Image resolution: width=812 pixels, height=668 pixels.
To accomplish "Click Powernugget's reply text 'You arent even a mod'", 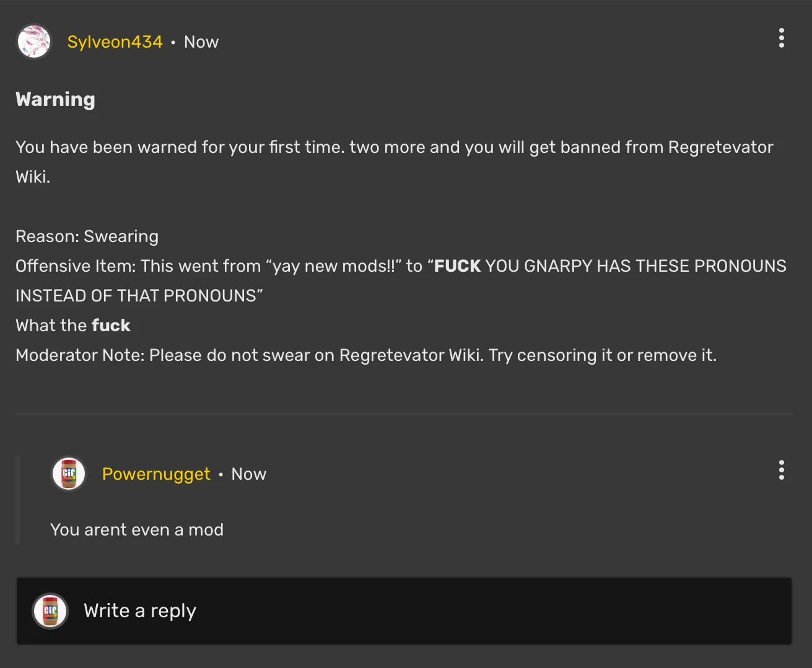I will point(137,529).
